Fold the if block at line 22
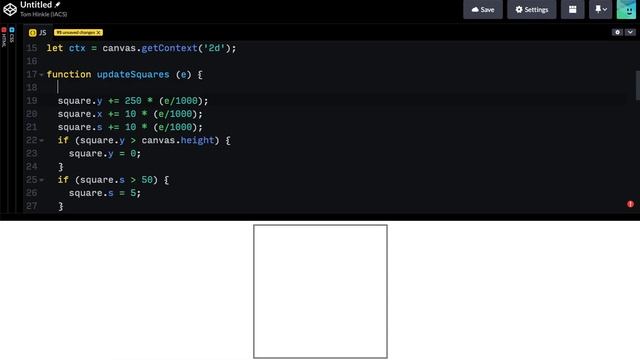The image size is (640, 360). point(41,140)
